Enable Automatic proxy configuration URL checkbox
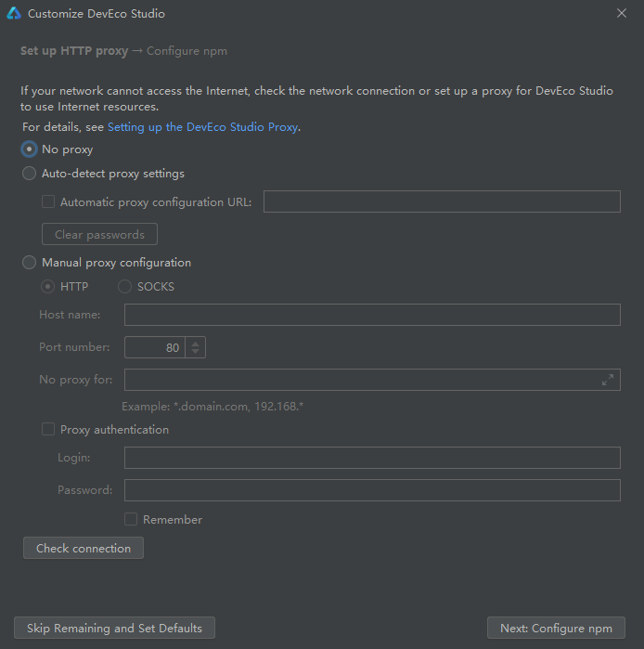This screenshot has width=644, height=649. [x=48, y=201]
